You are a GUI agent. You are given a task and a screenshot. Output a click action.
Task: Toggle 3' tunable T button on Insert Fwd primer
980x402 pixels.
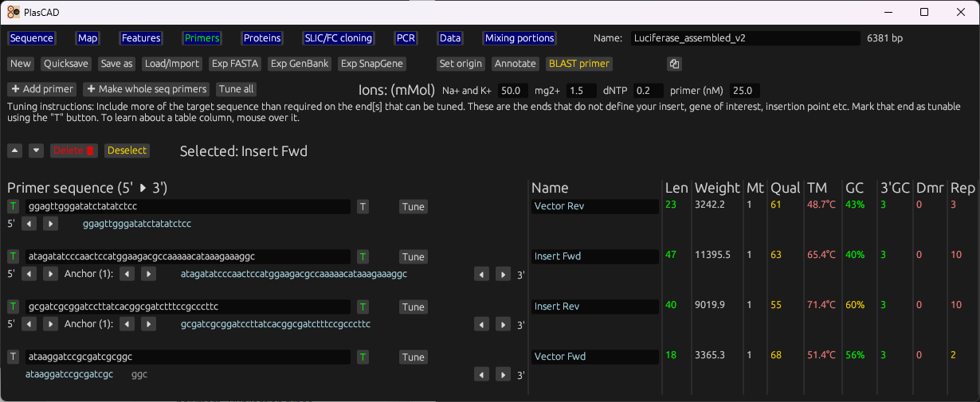(363, 257)
